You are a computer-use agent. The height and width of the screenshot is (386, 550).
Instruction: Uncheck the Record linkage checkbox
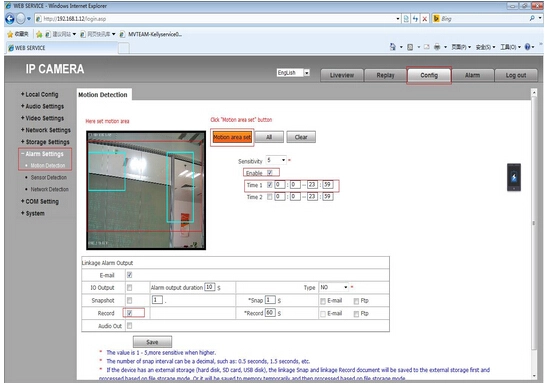coord(129,313)
